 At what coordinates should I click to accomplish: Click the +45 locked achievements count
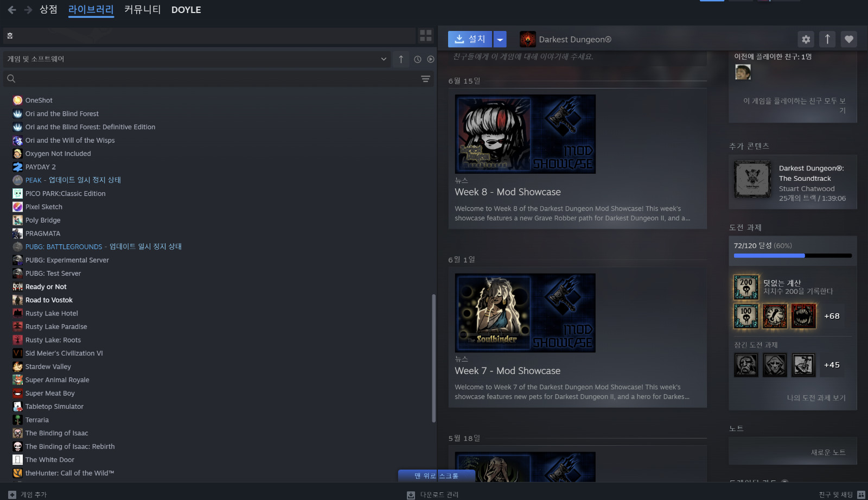832,365
